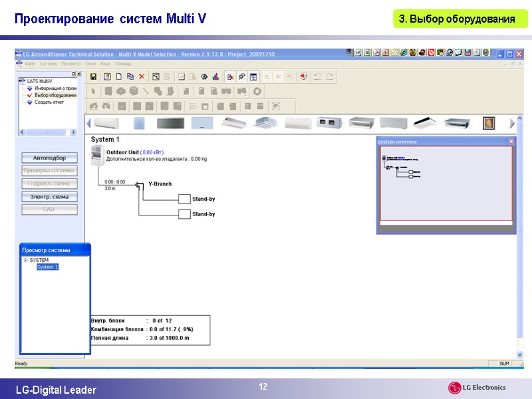The image size is (532, 399).
Task: Show more indoor unit types with right arrow
Action: [x=512, y=124]
